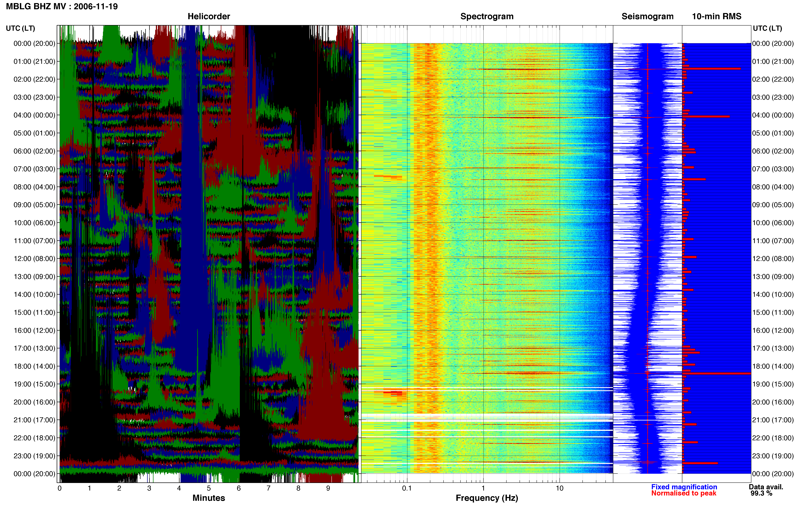
Task: Click left time label '07:00 (03:00)'
Action: [x=34, y=169]
